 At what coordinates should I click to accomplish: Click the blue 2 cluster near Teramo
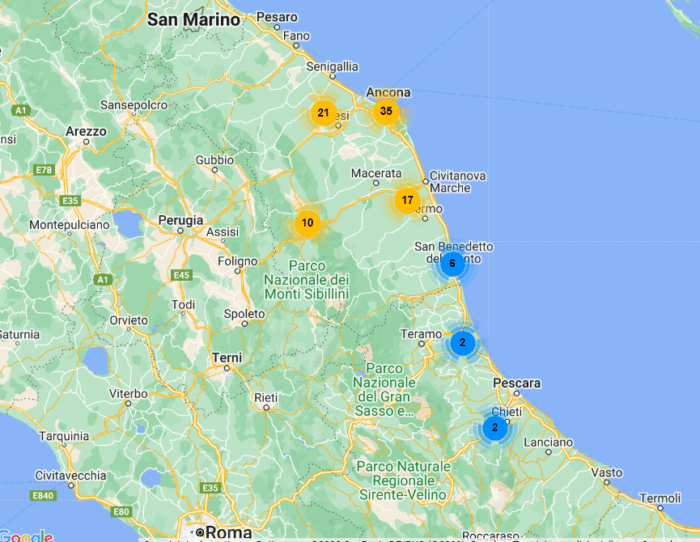click(x=462, y=342)
